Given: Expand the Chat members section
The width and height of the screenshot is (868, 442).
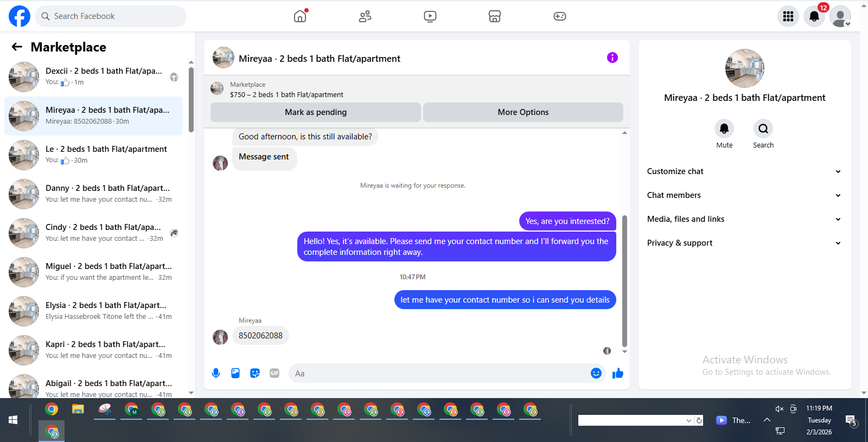Looking at the screenshot, I should point(744,195).
